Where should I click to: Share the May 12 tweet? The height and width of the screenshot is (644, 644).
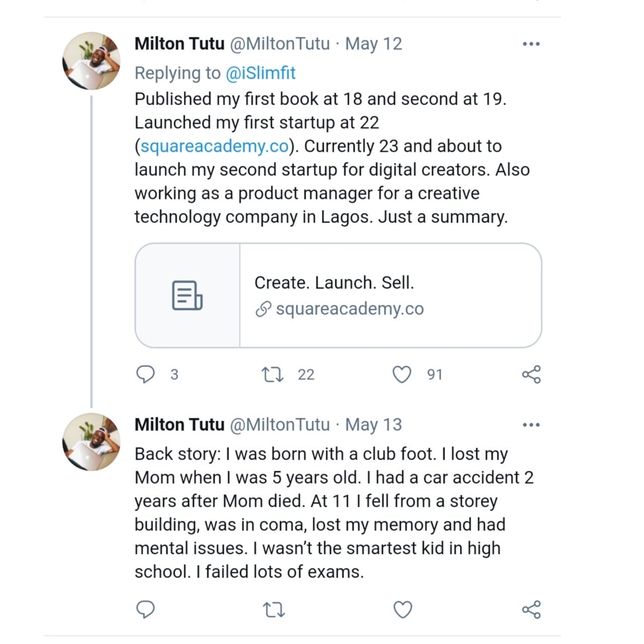point(531,375)
